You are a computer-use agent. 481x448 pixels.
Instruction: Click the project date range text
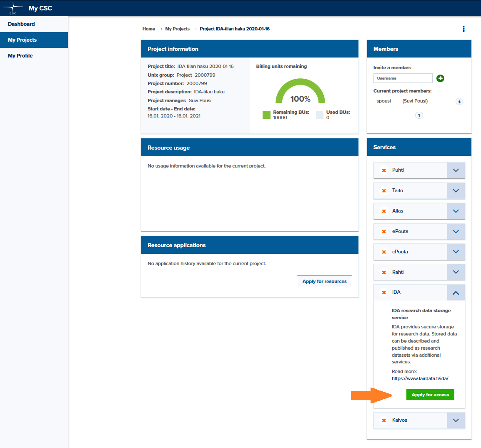click(174, 116)
